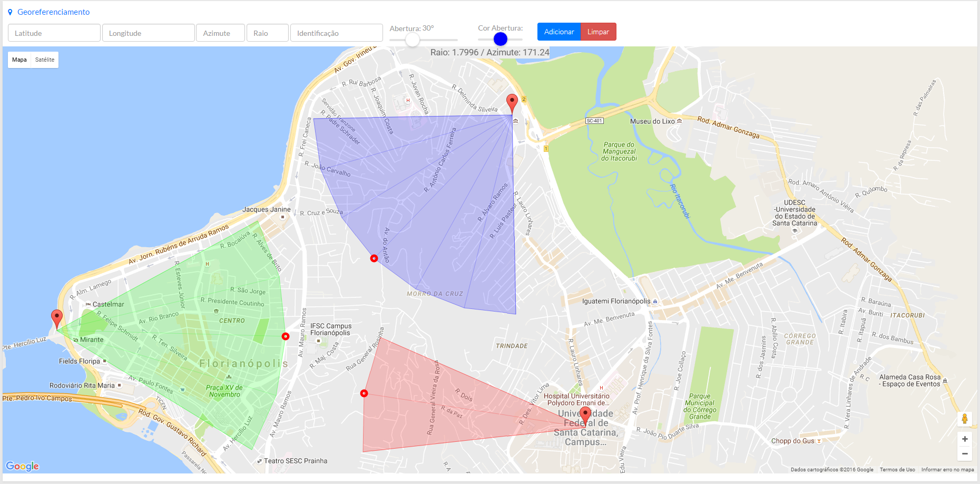Click the red Limpar button
Screen dimensions: 980x484
click(x=598, y=32)
